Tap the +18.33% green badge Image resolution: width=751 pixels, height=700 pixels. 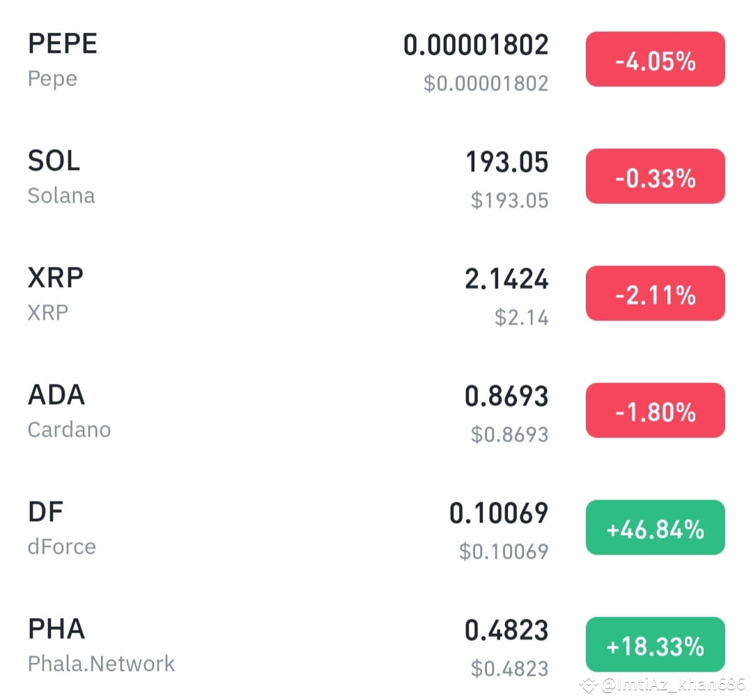click(655, 644)
